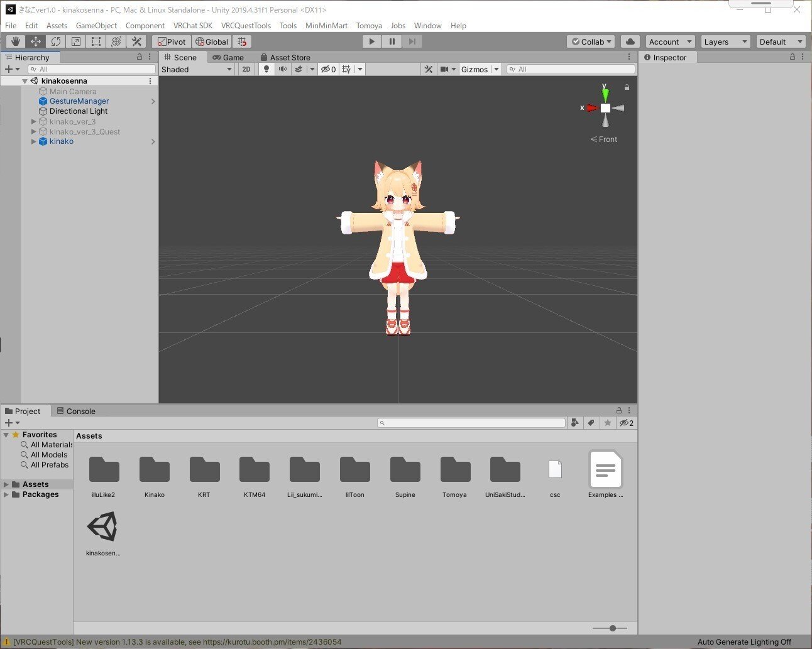Select GestureManager in the Hierarchy
Image resolution: width=812 pixels, height=649 pixels.
(79, 101)
